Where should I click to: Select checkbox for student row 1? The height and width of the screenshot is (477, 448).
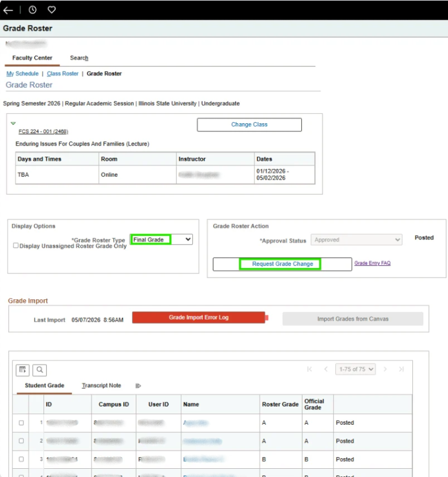pos(21,423)
